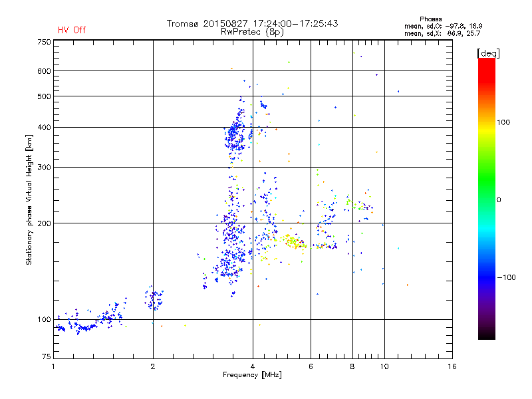
Task: Click the Stationary phase Virtual Height axis label
Action: click(29, 199)
